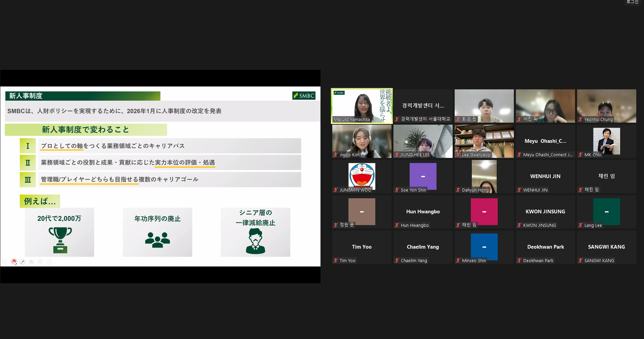
Task: Click muted mic icon for 경력개발센터 서울대학교
Action: pyautogui.click(x=397, y=119)
